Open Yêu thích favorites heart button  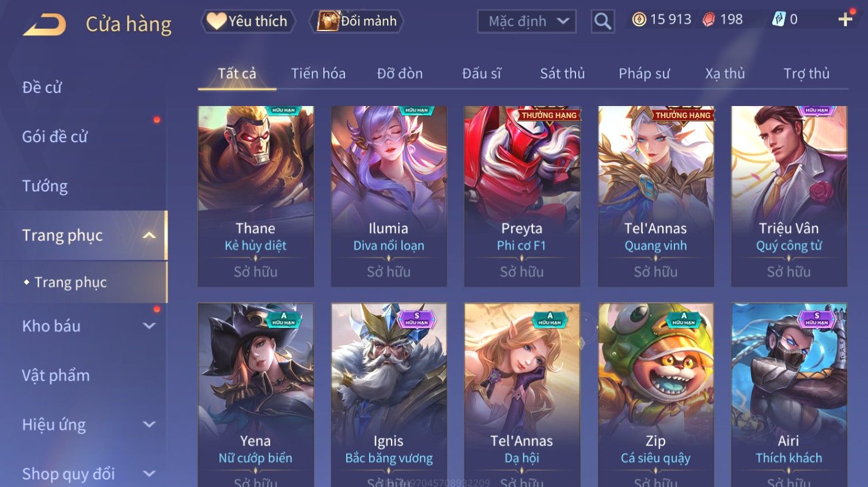[248, 21]
